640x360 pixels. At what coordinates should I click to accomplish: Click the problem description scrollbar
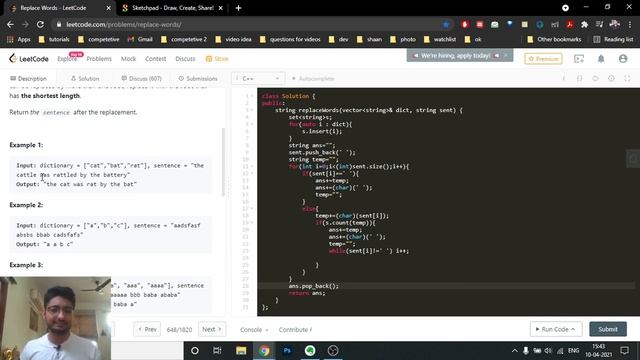tap(223, 162)
